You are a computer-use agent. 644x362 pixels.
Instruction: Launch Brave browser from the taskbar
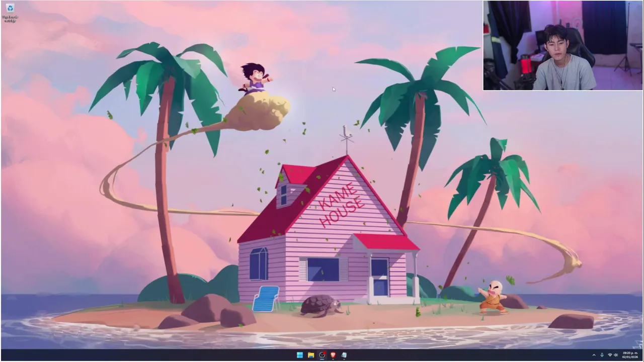[333, 355]
